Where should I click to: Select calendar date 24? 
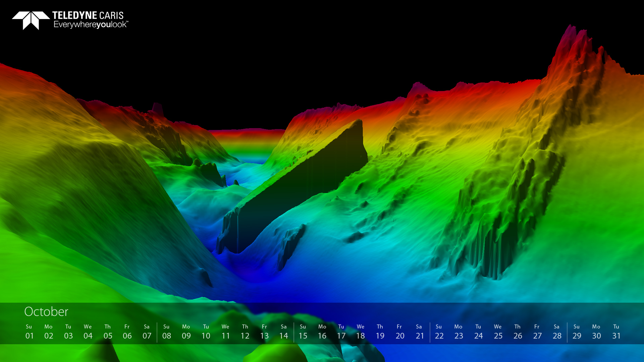click(x=479, y=336)
